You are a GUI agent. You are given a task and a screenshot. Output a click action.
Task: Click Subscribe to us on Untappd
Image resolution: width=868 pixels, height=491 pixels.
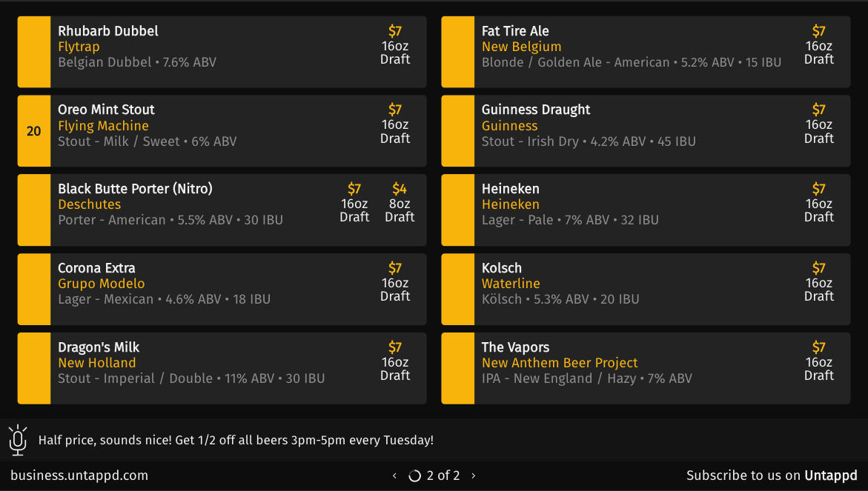click(772, 475)
